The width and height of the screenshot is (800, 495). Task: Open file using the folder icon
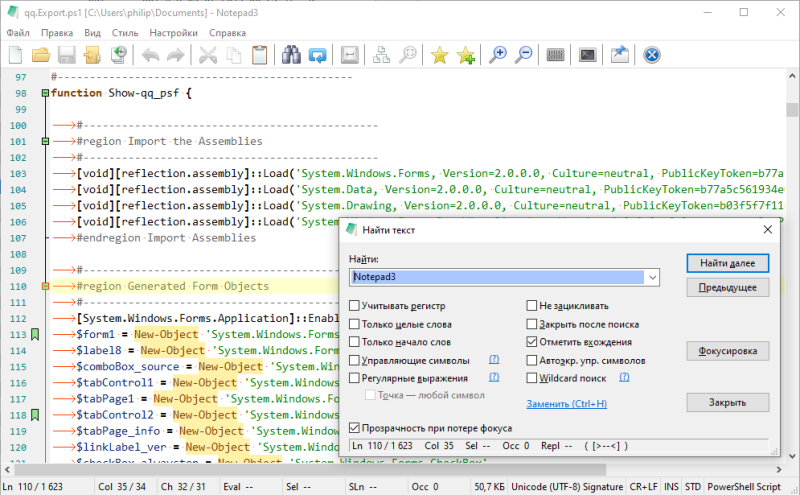tap(41, 56)
